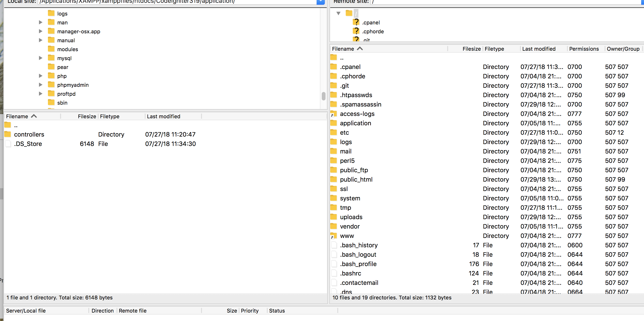Click the tmp folder icon in remote list

pos(334,207)
